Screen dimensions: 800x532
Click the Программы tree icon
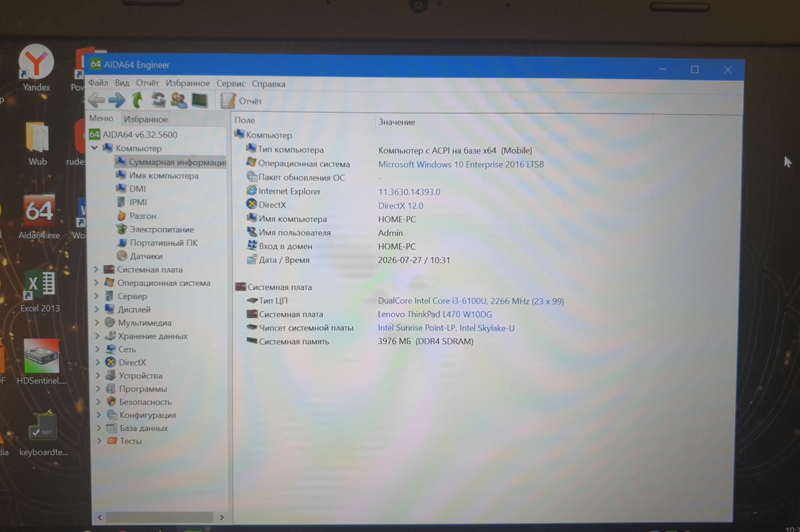[x=111, y=389]
